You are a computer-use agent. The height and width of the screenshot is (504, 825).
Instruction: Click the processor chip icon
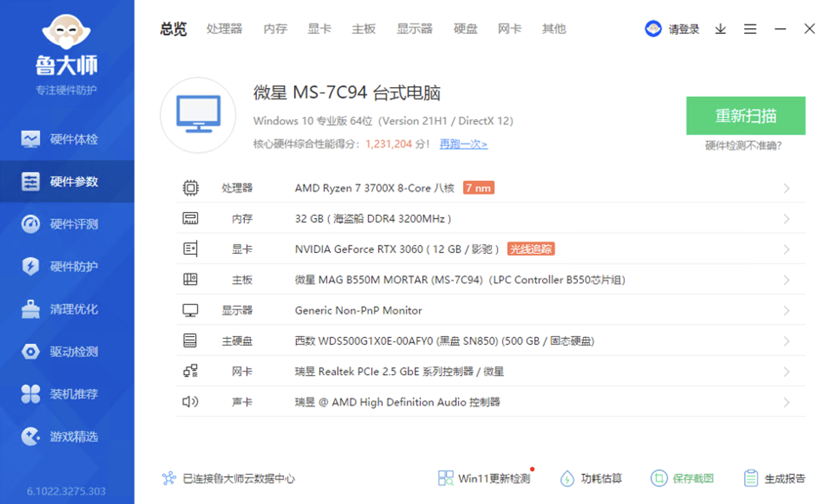click(x=190, y=188)
